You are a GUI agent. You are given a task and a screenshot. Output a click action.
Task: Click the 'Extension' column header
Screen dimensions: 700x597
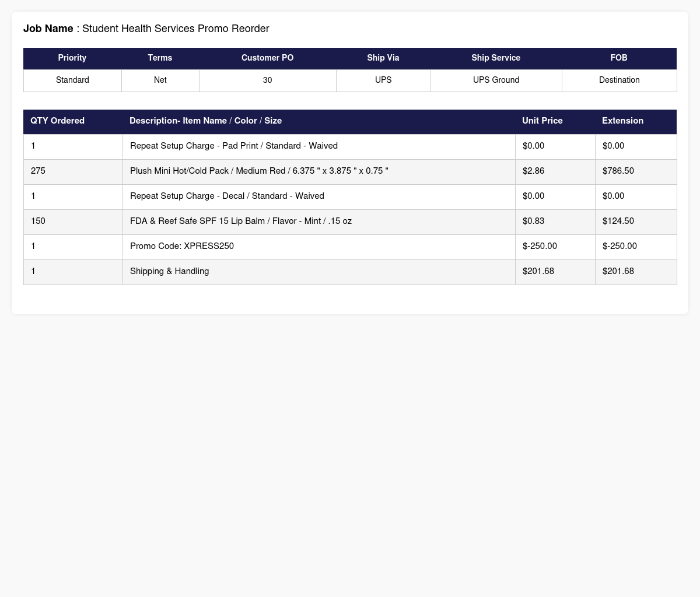tap(636, 121)
